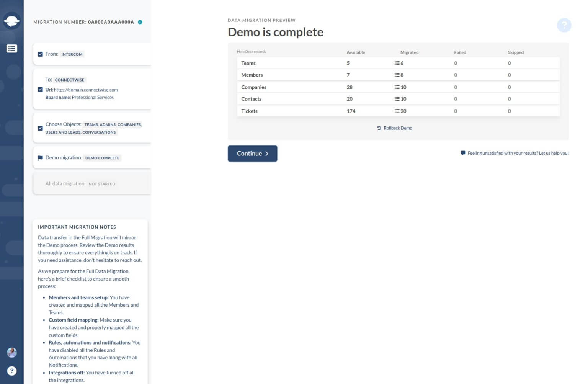Uncheck the ConnectWise Url checkbox
The height and width of the screenshot is (384, 588).
point(40,90)
